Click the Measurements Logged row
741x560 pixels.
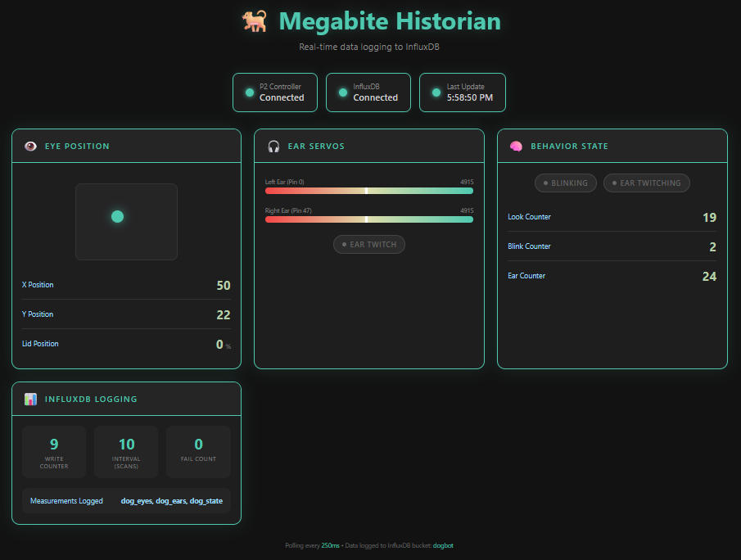(126, 500)
